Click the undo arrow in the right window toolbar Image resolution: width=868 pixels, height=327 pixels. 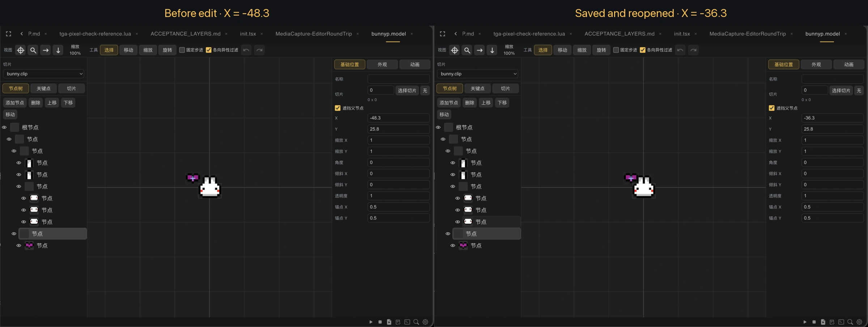click(680, 50)
